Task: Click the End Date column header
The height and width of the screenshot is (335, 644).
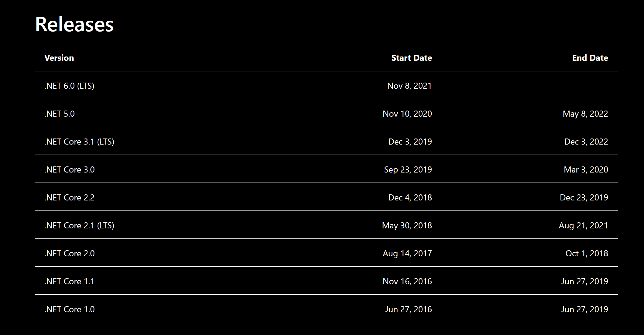Action: (x=590, y=58)
